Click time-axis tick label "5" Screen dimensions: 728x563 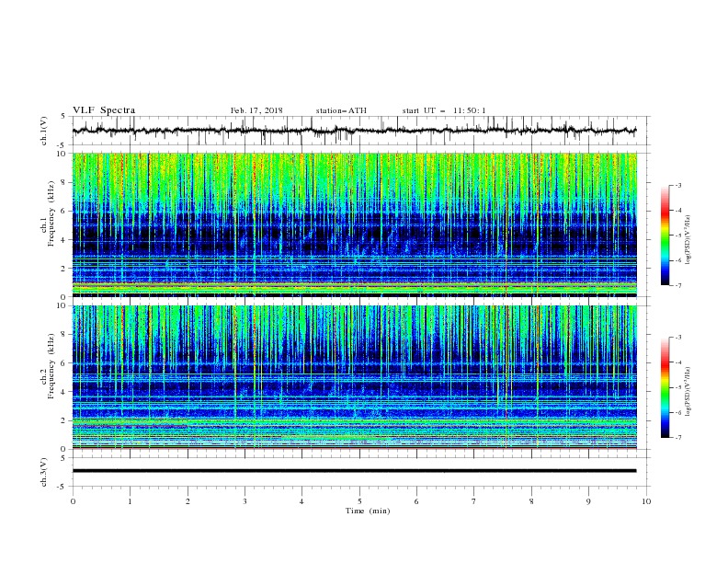(359, 501)
